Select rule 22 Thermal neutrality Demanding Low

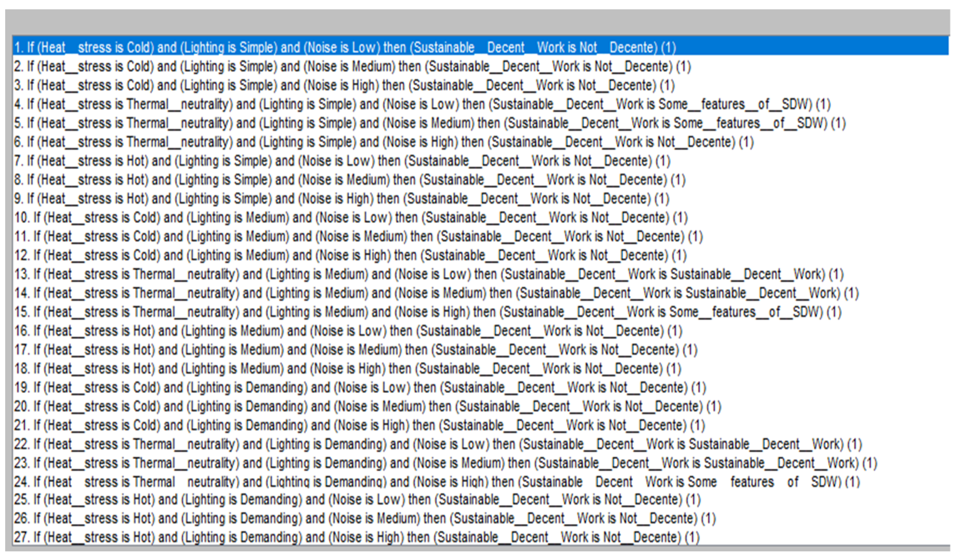coord(437,445)
